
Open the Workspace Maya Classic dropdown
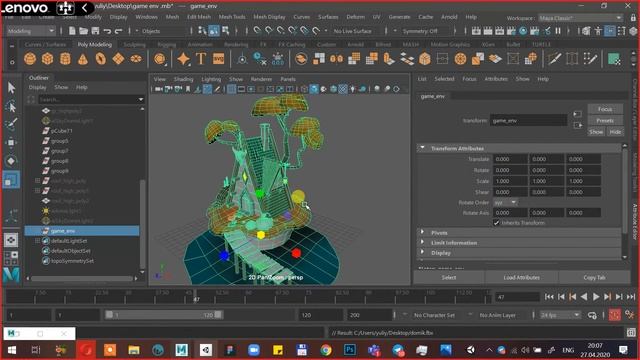tap(580, 18)
